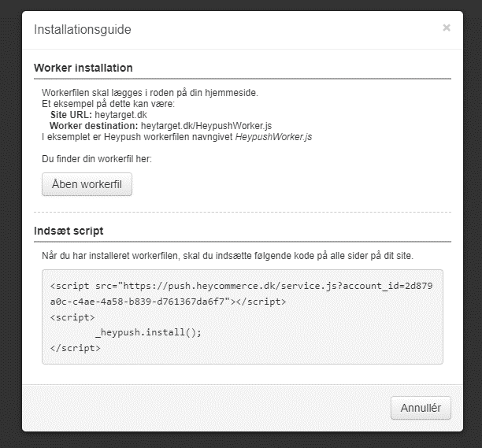Close the Installationsguide dialog with the X
482x448 pixels.
pos(447,28)
